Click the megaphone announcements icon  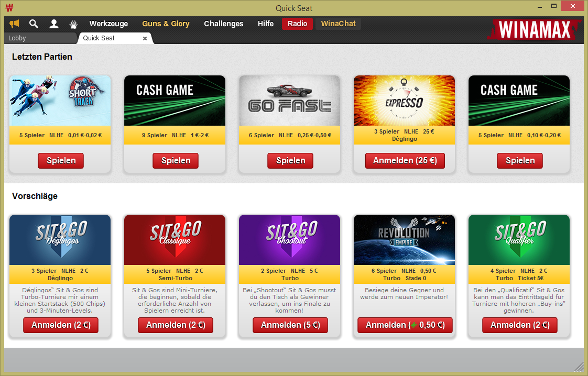point(14,24)
